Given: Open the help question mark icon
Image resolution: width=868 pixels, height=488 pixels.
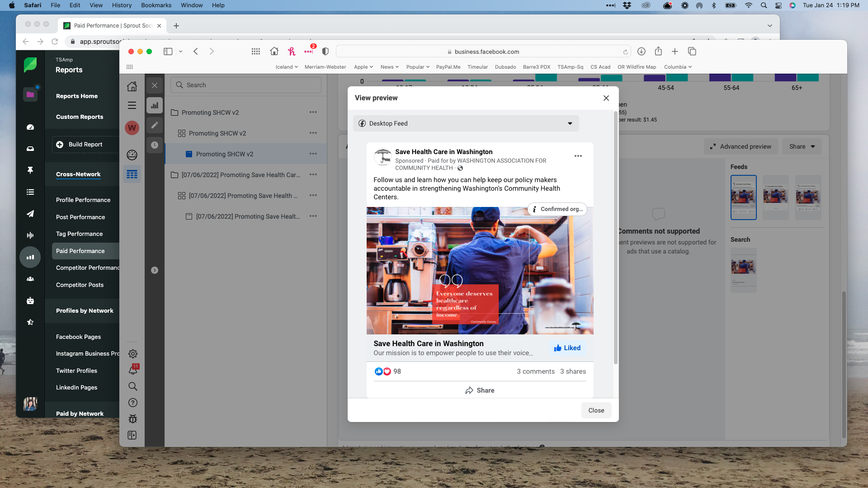Looking at the screenshot, I should (133, 403).
